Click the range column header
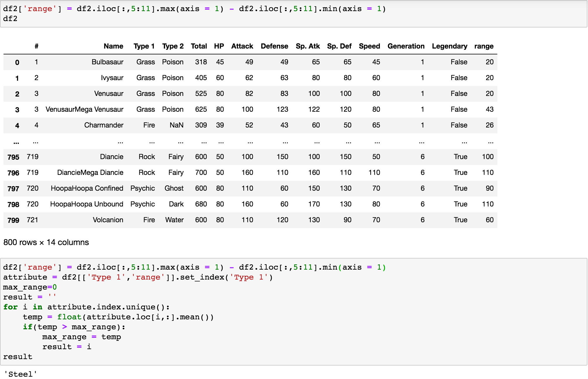The width and height of the screenshot is (588, 379). 484,46
